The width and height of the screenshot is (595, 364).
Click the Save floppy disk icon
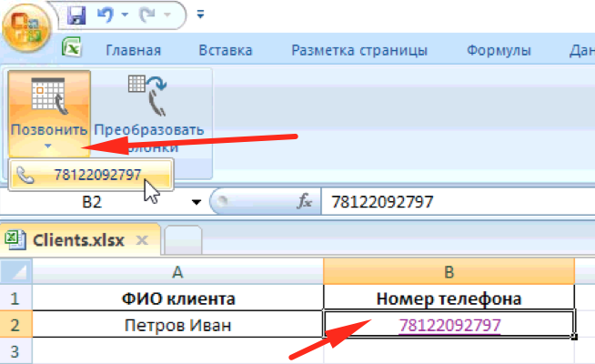click(x=76, y=15)
